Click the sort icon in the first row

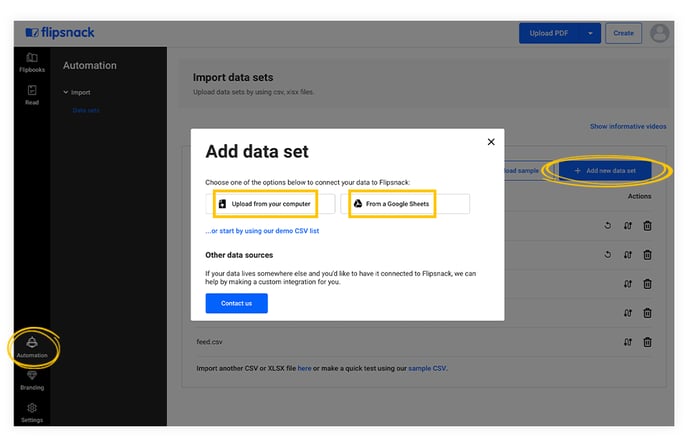[x=628, y=225]
